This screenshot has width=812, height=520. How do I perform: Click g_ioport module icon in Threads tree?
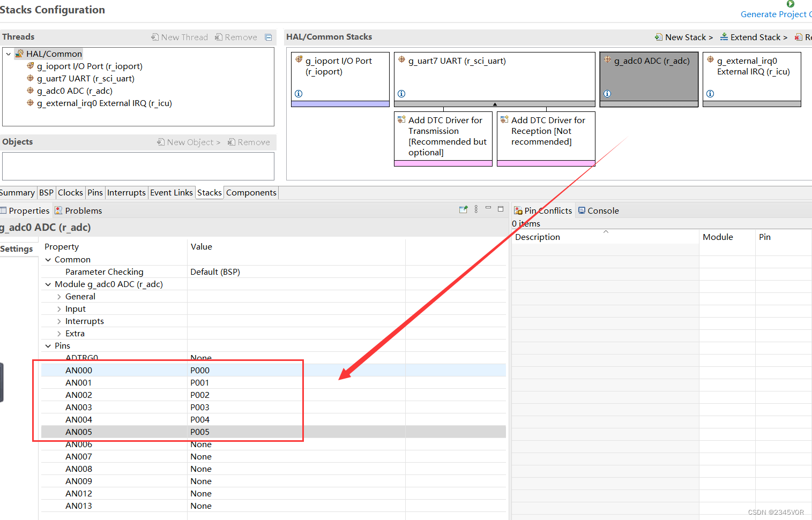click(31, 66)
